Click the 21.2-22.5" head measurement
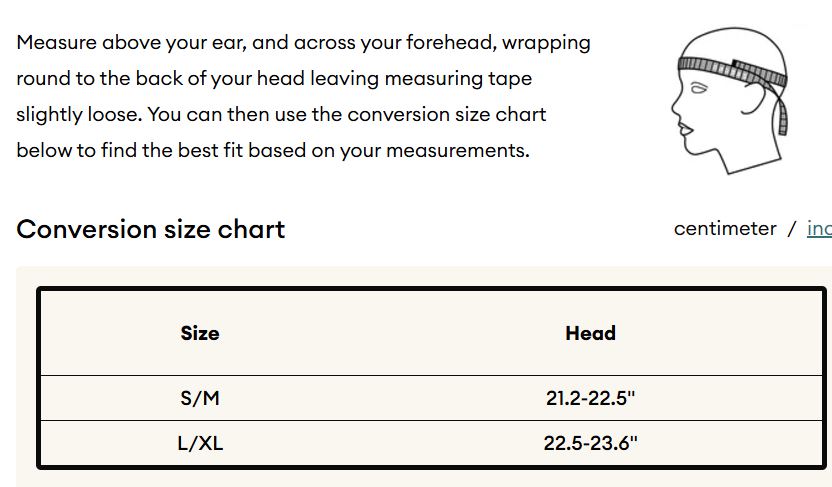 [590, 398]
